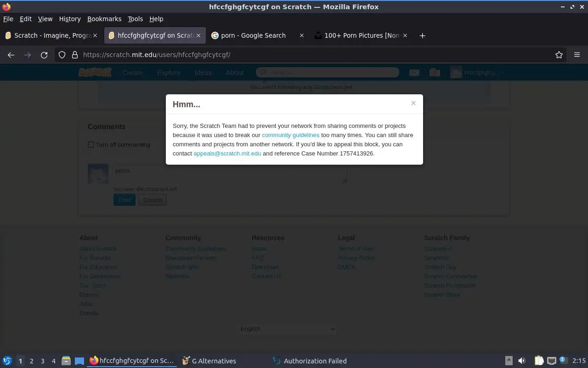Open the Create link in Scratch navbar
Screen dimensions: 588x368
click(x=132, y=72)
